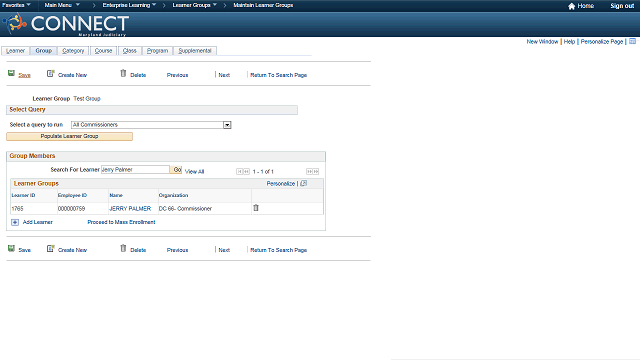Screen dimensions: 640x360
Task: Click the Save icon in bottom toolbar
Action: 11,249
